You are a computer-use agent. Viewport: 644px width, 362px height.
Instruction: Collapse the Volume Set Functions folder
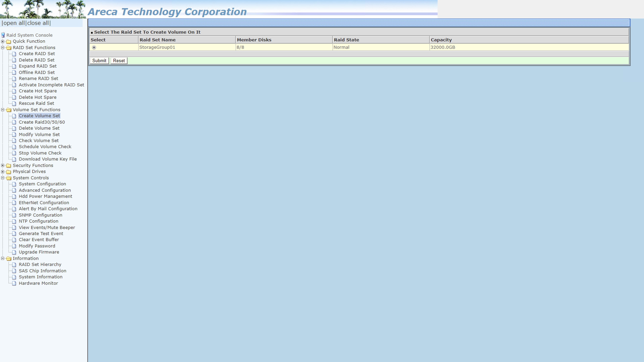tap(3, 110)
